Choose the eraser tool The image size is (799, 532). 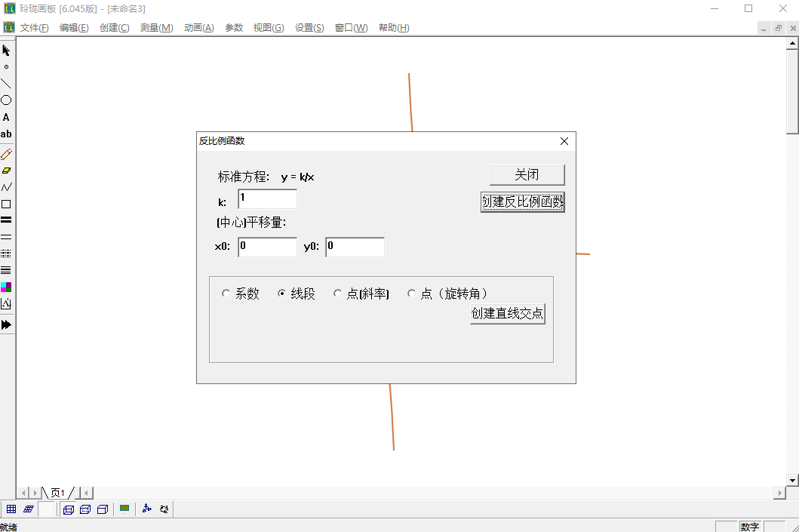tap(6, 171)
